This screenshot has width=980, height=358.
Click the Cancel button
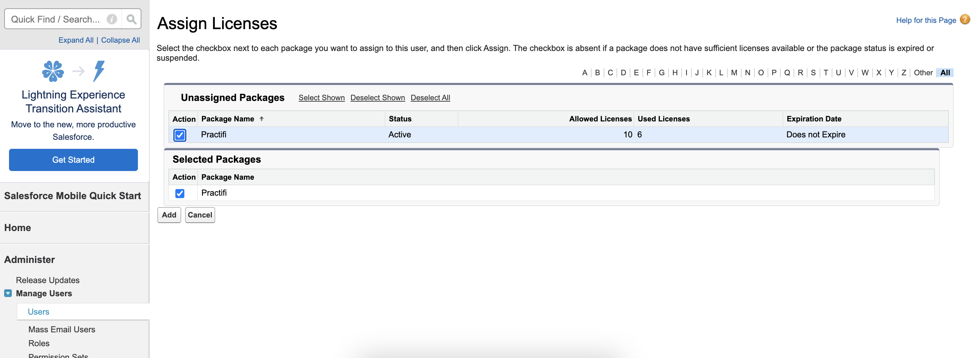click(200, 215)
